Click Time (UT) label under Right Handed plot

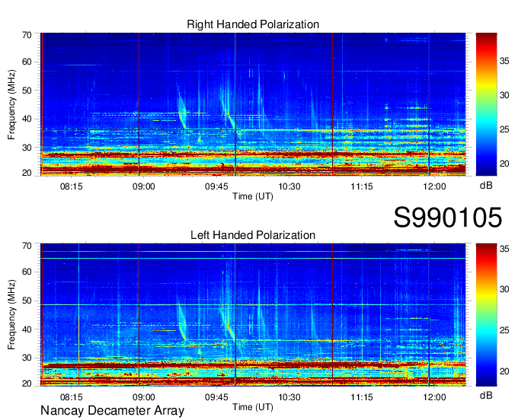click(x=253, y=196)
